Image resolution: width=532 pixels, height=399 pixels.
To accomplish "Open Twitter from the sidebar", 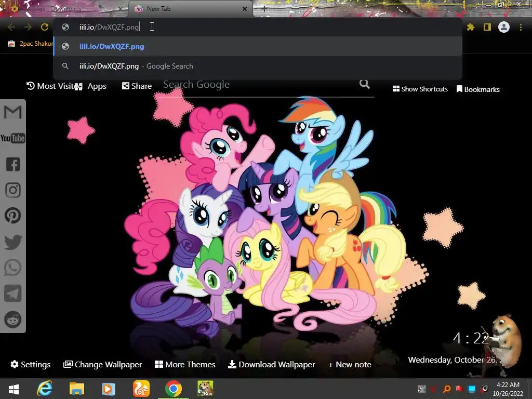I will click(x=13, y=242).
